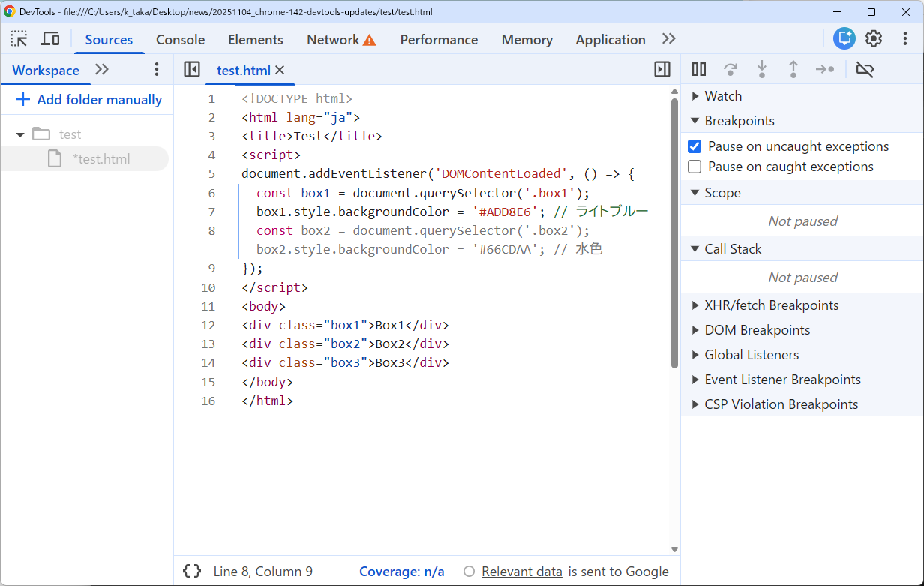Collapse the test folder in Workspace
The height and width of the screenshot is (586, 924).
pos(20,135)
